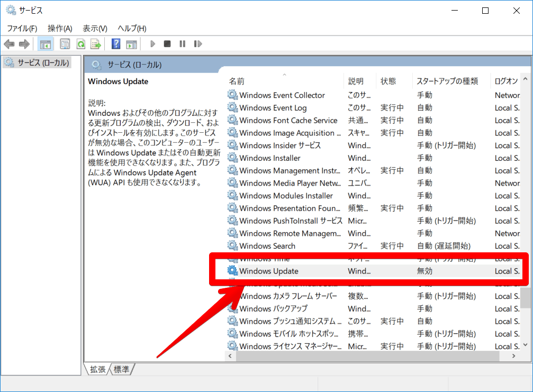Sort by the スタートアップの種類 column header
The image size is (533, 392).
(447, 81)
